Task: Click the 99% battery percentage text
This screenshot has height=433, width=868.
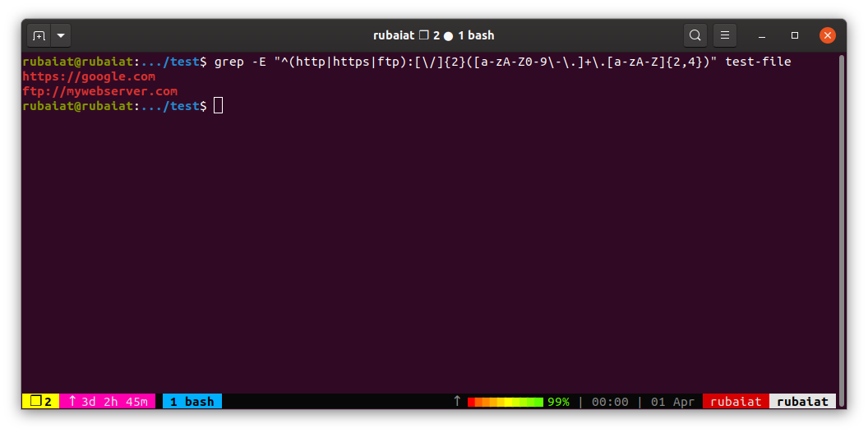Action: pyautogui.click(x=558, y=402)
